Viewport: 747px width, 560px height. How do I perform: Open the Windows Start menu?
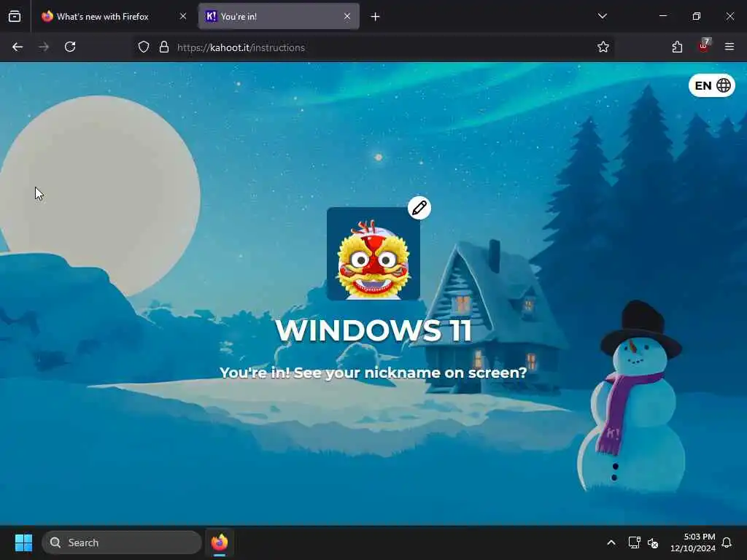click(x=23, y=542)
